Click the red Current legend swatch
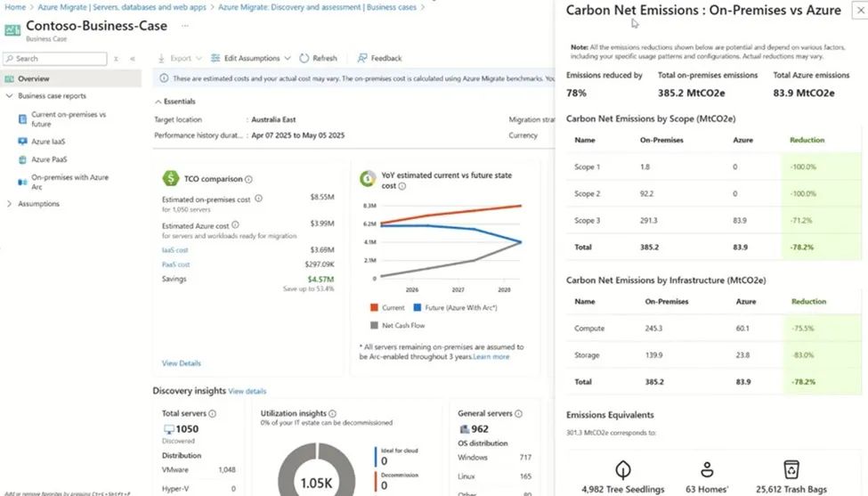Screen dimensions: 868x496 click(x=376, y=308)
